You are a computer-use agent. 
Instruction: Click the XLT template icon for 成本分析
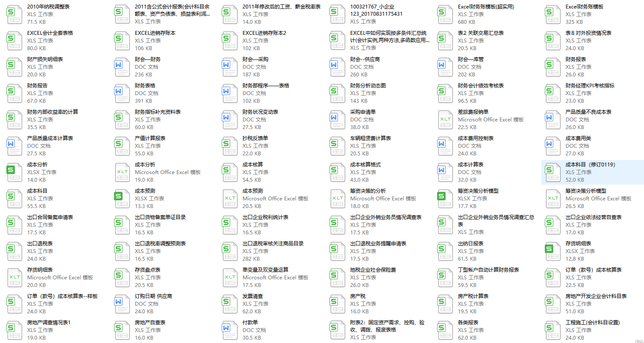click(x=122, y=172)
